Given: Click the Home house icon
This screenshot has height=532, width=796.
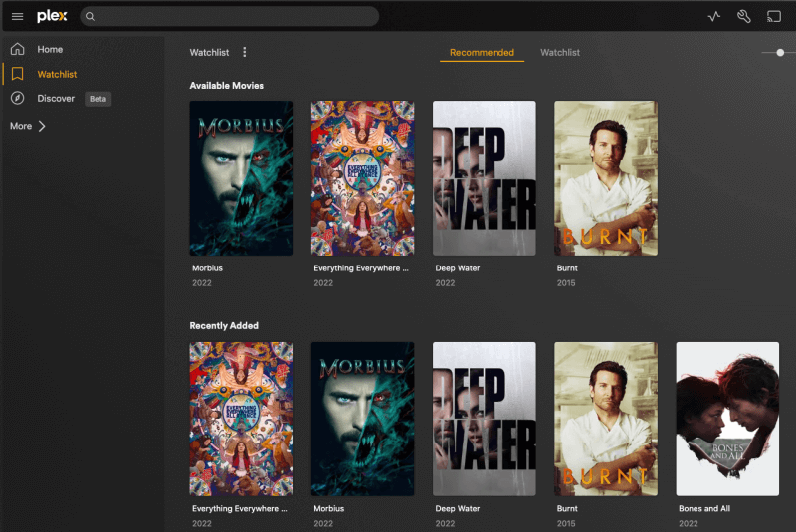Looking at the screenshot, I should point(17,49).
